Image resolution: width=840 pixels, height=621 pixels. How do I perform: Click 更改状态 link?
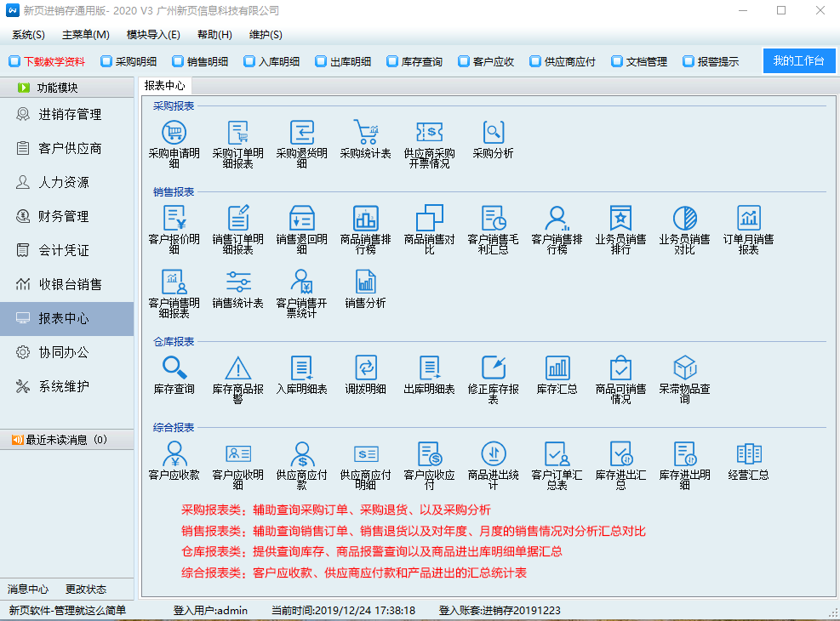tap(86, 590)
